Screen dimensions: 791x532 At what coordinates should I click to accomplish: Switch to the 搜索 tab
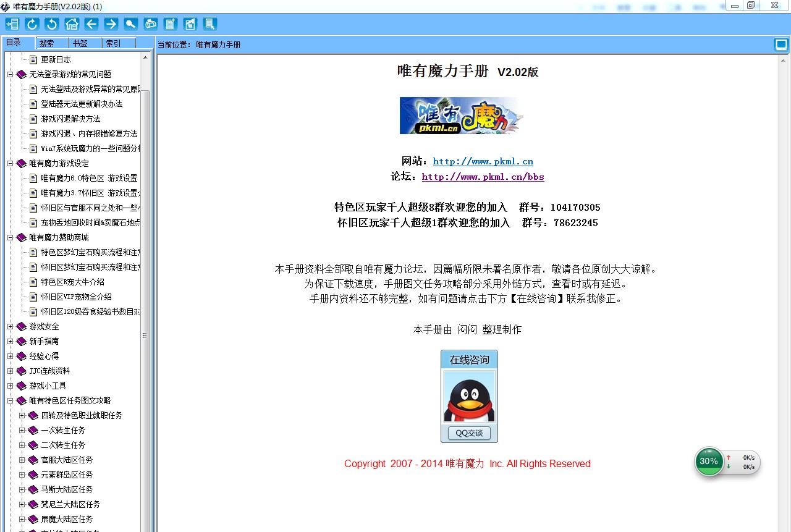click(46, 43)
